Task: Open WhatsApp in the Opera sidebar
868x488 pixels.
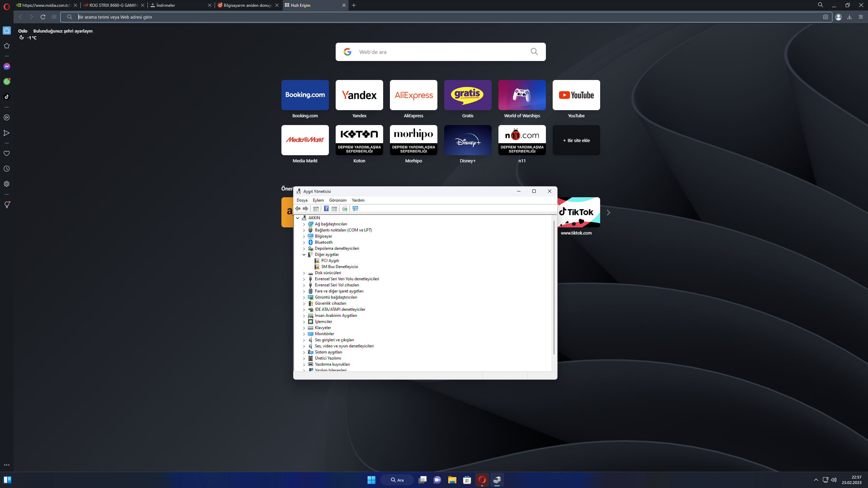Action: click(7, 82)
